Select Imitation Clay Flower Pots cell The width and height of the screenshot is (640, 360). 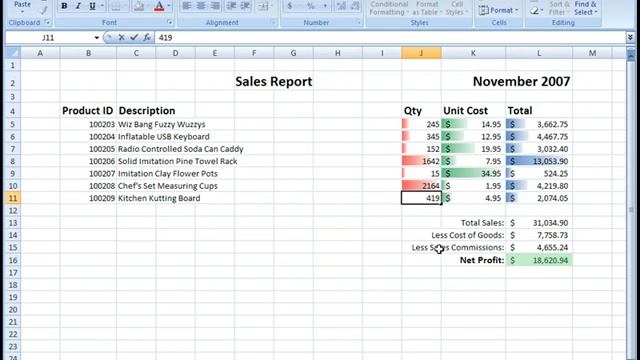pos(168,173)
